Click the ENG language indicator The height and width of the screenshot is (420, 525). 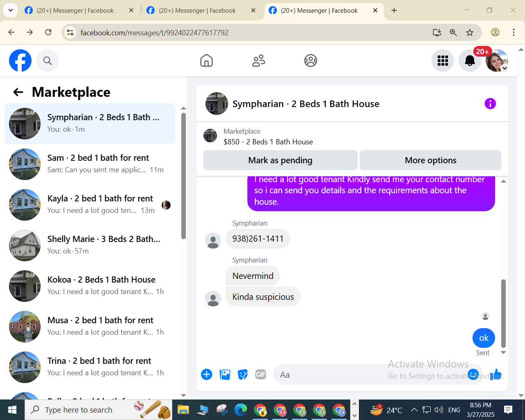coord(454,410)
